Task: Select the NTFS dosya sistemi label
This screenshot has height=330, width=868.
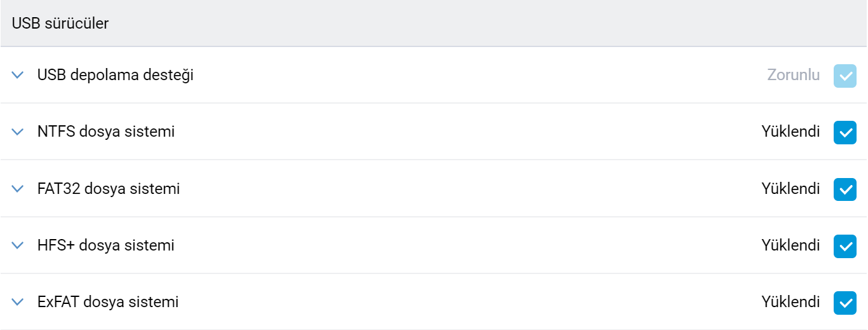Action: (105, 132)
